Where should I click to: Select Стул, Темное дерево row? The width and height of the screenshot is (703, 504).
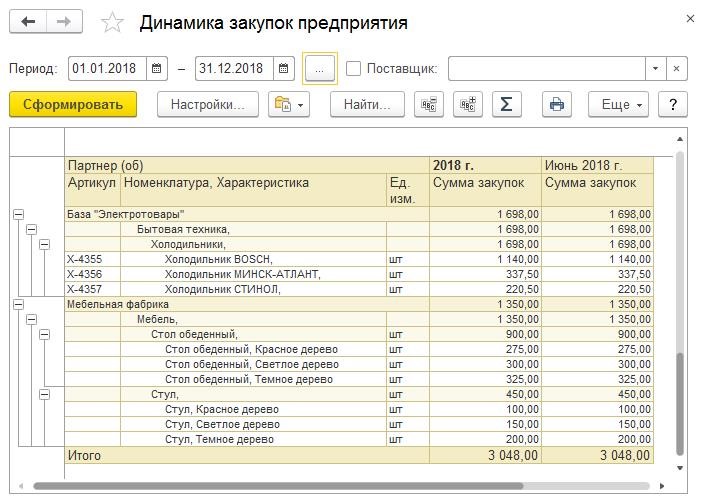click(x=359, y=439)
